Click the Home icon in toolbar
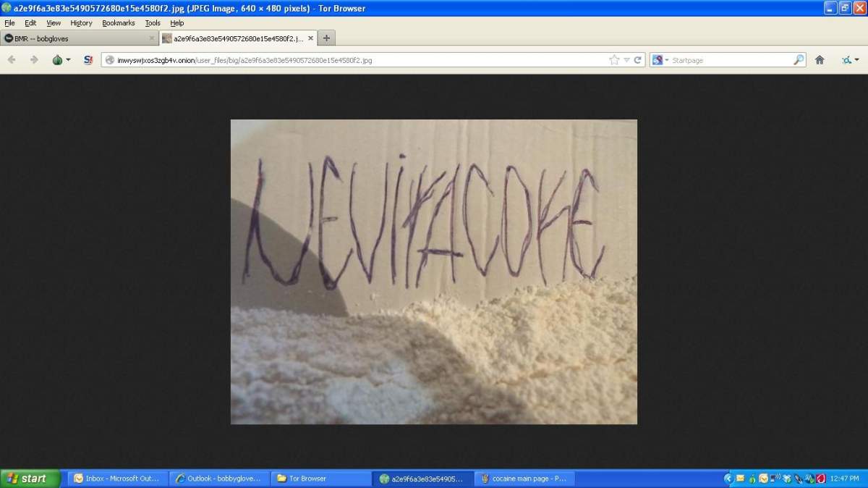Screen dimensions: 868x488 point(820,60)
